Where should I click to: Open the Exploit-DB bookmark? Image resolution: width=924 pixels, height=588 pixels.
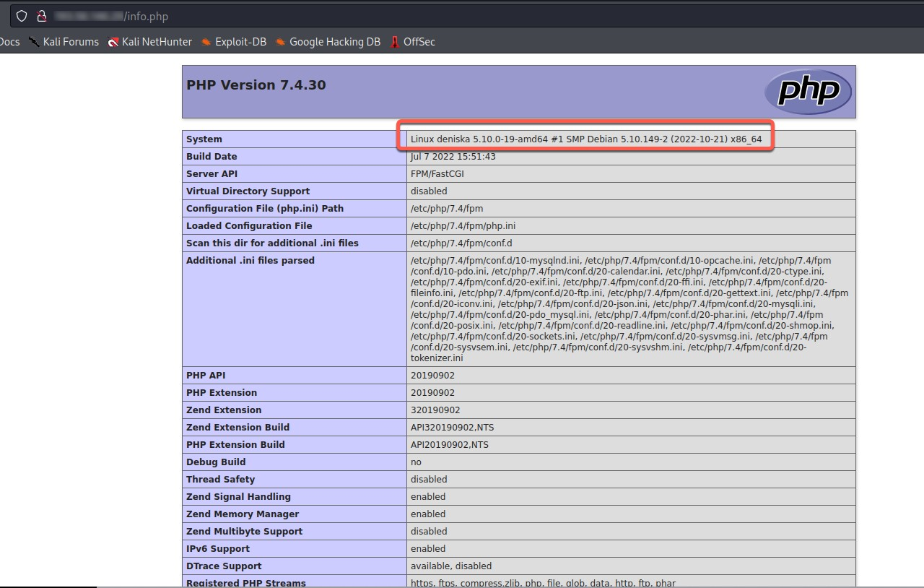pos(234,42)
